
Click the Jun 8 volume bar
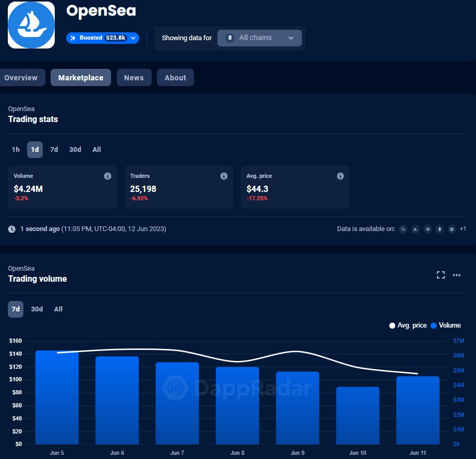tap(237, 405)
